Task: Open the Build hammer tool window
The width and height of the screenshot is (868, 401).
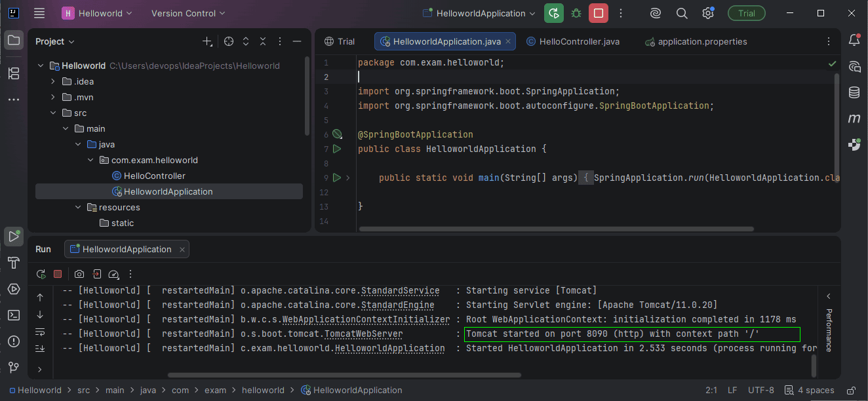Action: tap(13, 263)
